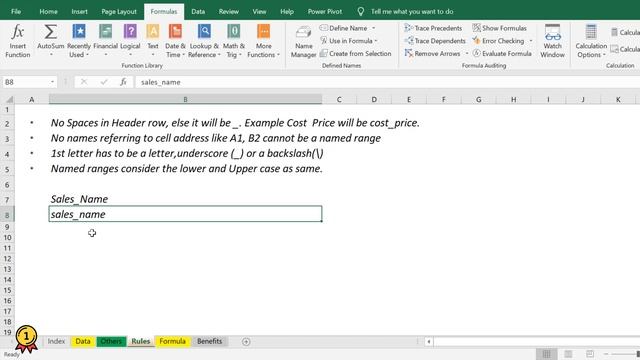
Task: Open Logical functions list
Action: point(130,41)
